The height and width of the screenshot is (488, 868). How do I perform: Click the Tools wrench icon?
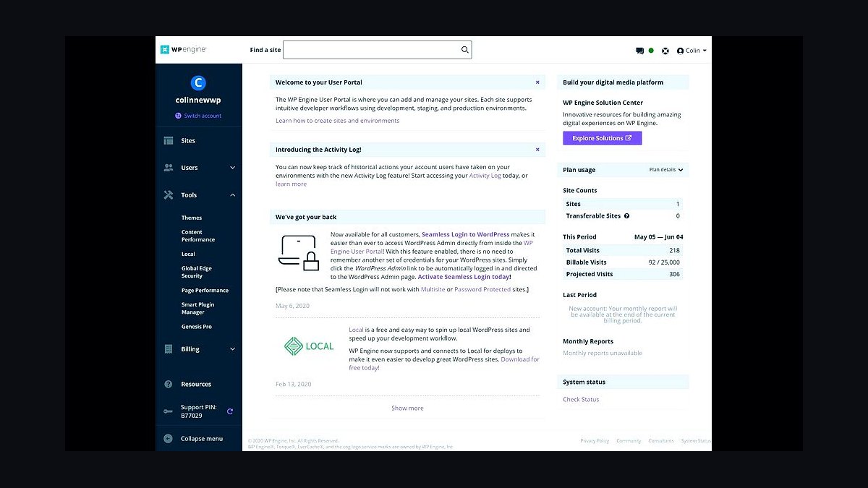click(169, 195)
